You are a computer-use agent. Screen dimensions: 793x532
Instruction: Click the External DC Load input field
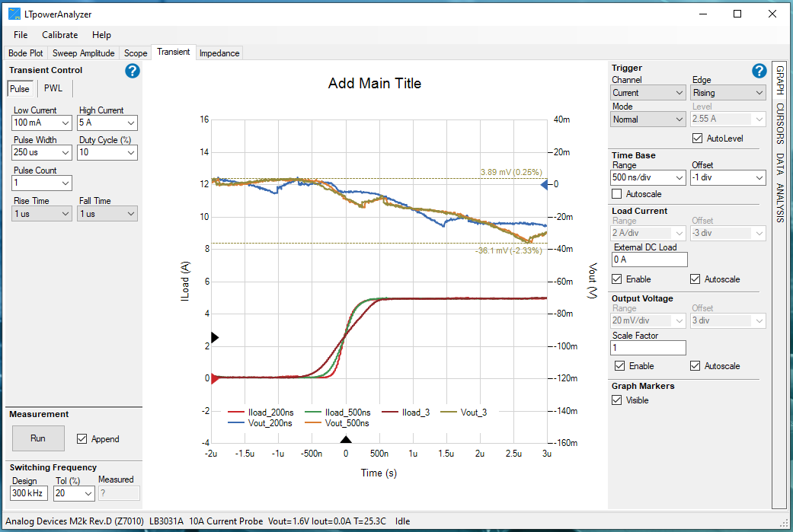tap(649, 259)
